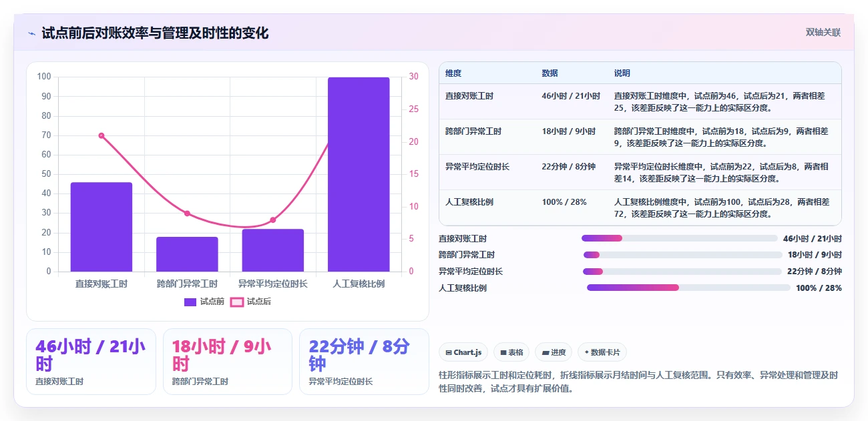Click the lightning icon beside the title
Image resolution: width=868 pixels, height=421 pixels.
click(31, 33)
